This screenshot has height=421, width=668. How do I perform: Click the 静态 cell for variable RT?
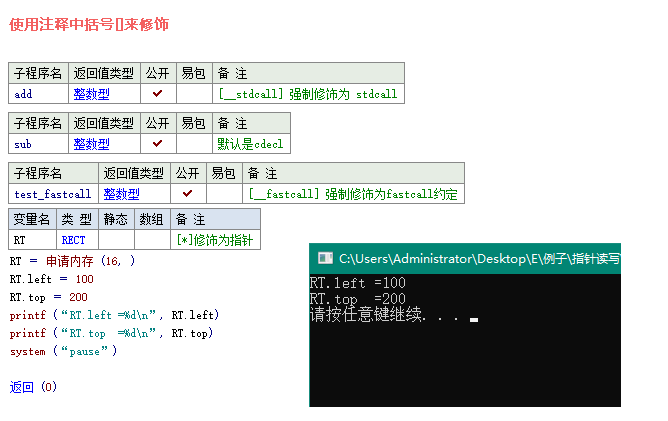coord(116,240)
